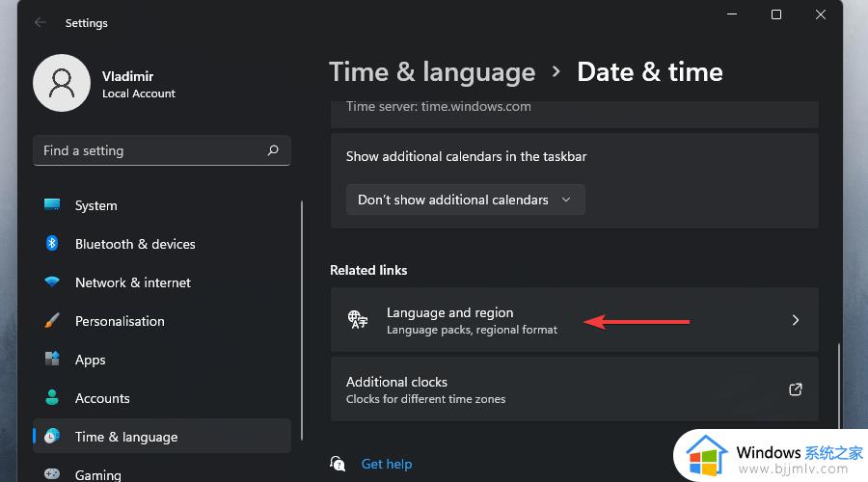Viewport: 868px width, 482px height.
Task: Click the Bluetooth icon in sidebar
Action: pos(52,243)
